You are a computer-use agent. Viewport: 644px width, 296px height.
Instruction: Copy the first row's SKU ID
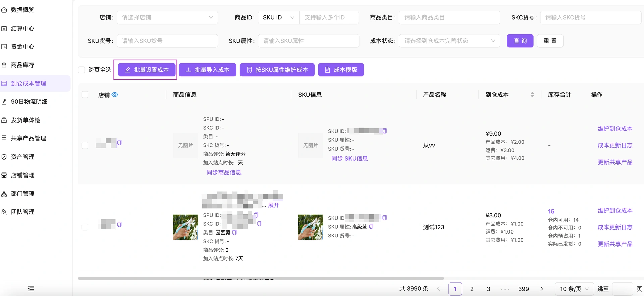tap(385, 131)
